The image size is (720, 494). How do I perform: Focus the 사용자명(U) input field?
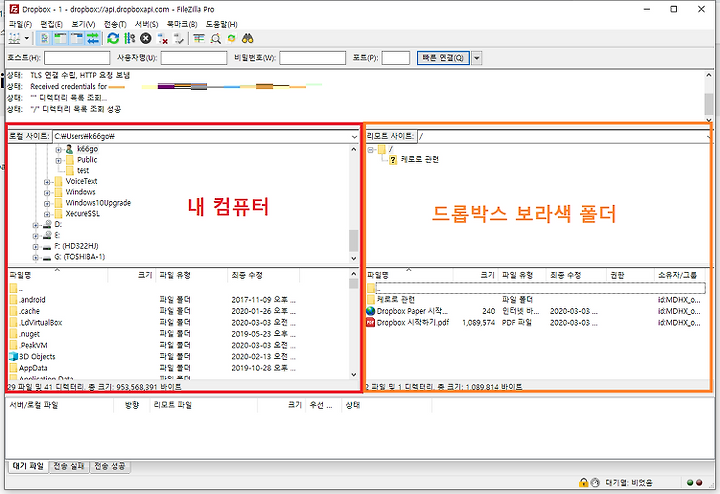(194, 58)
